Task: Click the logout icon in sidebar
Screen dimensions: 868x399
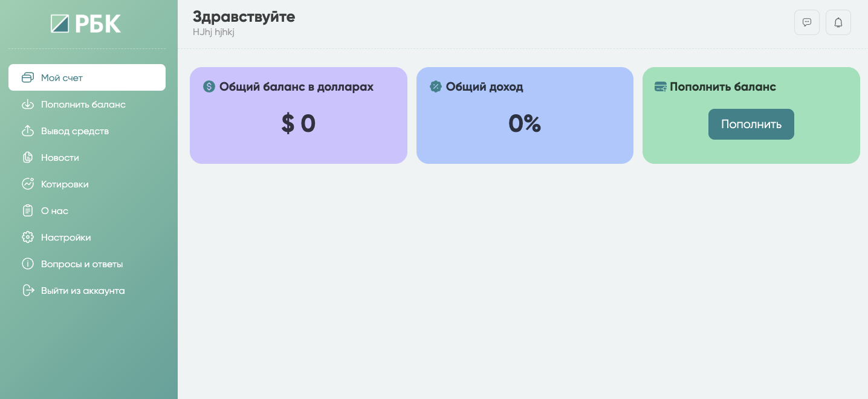Action: tap(28, 291)
